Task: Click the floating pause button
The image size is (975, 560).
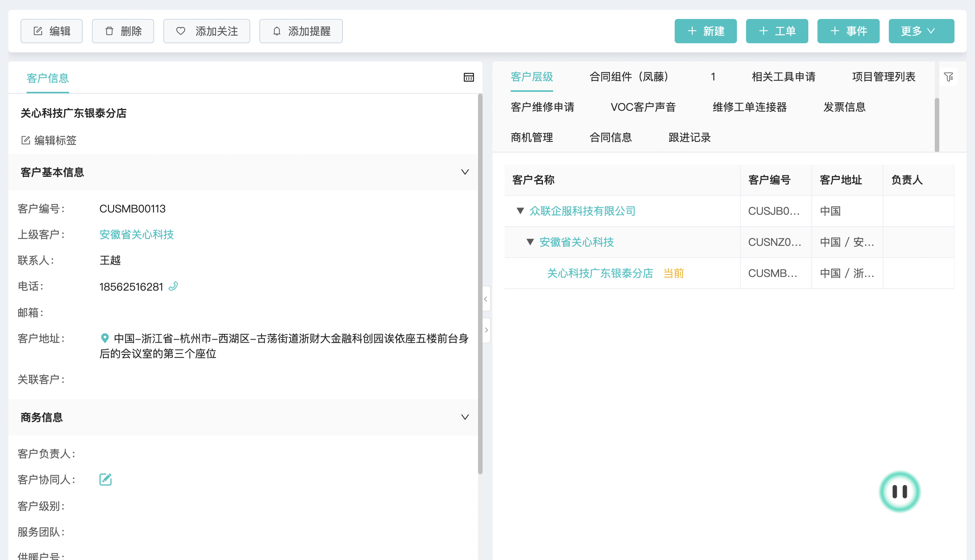Action: coord(899,492)
